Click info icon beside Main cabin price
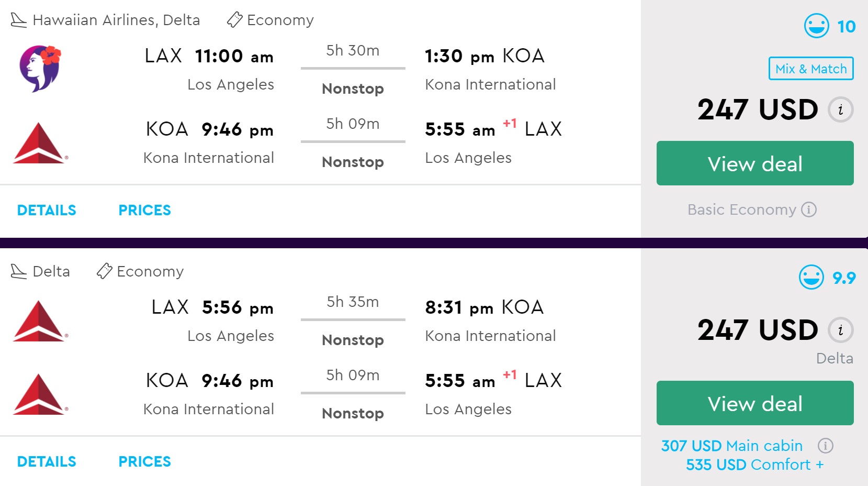Image resolution: width=868 pixels, height=486 pixels. [x=825, y=446]
